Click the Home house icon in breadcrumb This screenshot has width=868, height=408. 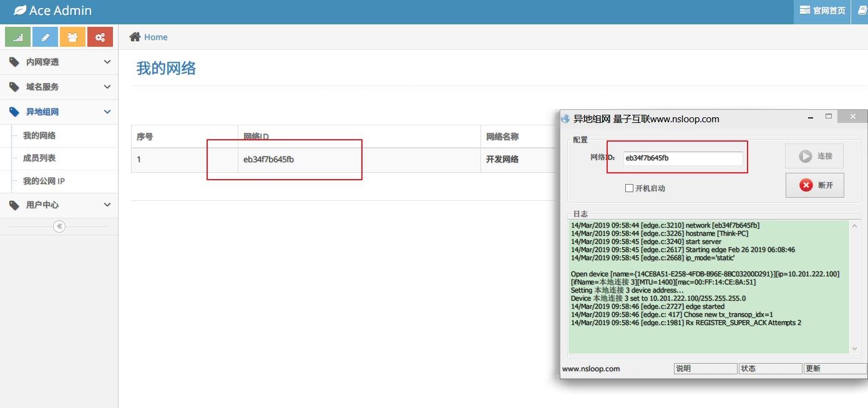click(x=135, y=37)
